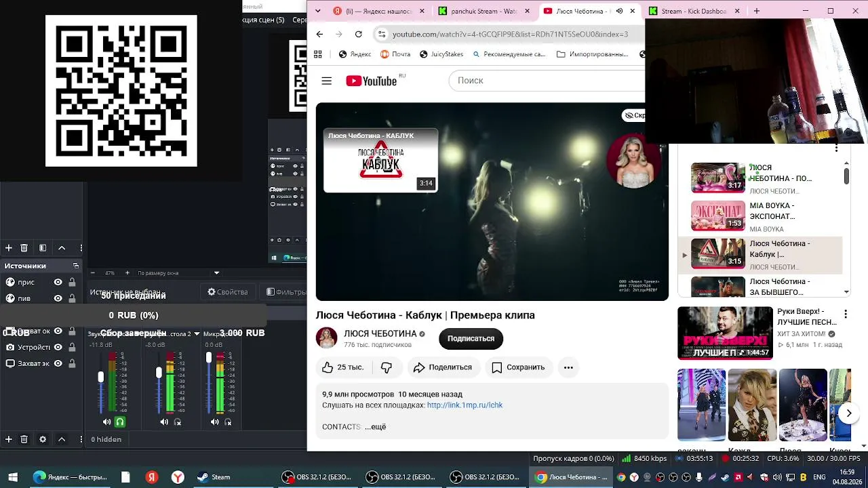Toggle headphone monitoring on first mixer channel
This screenshot has height=488, width=868.
pos(120,422)
